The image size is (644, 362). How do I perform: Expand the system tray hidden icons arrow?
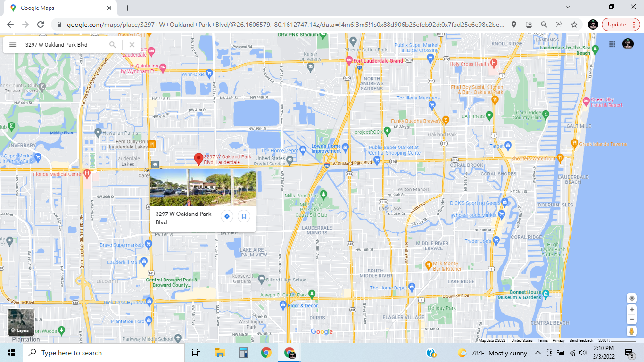(537, 353)
